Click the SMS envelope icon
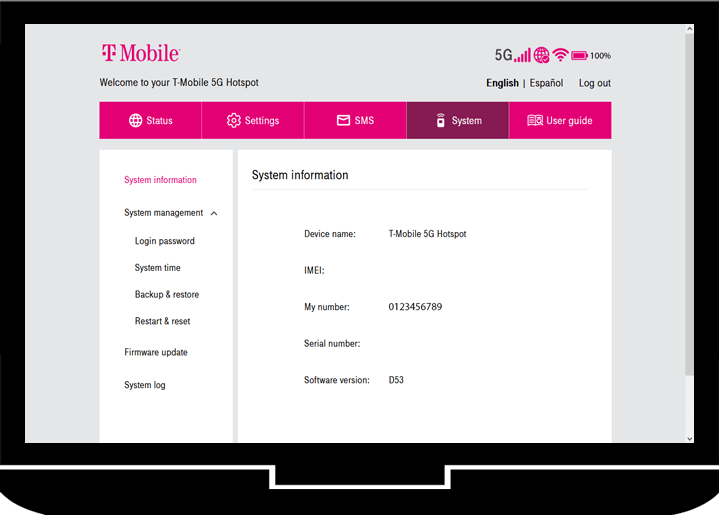The height and width of the screenshot is (515, 719). click(x=343, y=121)
